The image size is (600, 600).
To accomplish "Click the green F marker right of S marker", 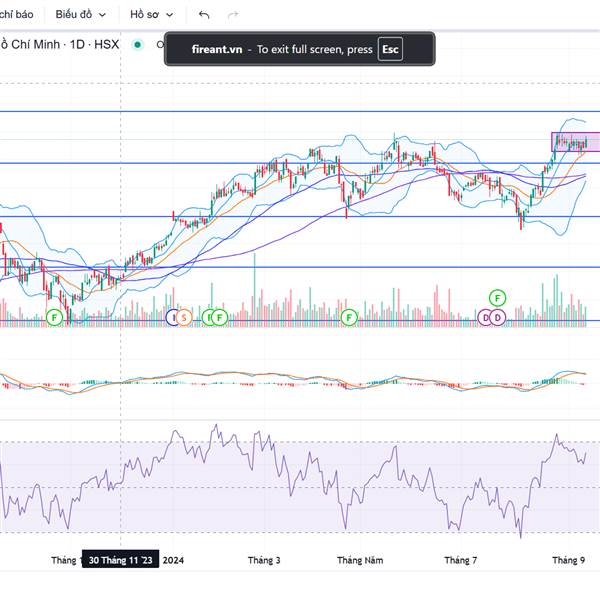I will (220, 318).
